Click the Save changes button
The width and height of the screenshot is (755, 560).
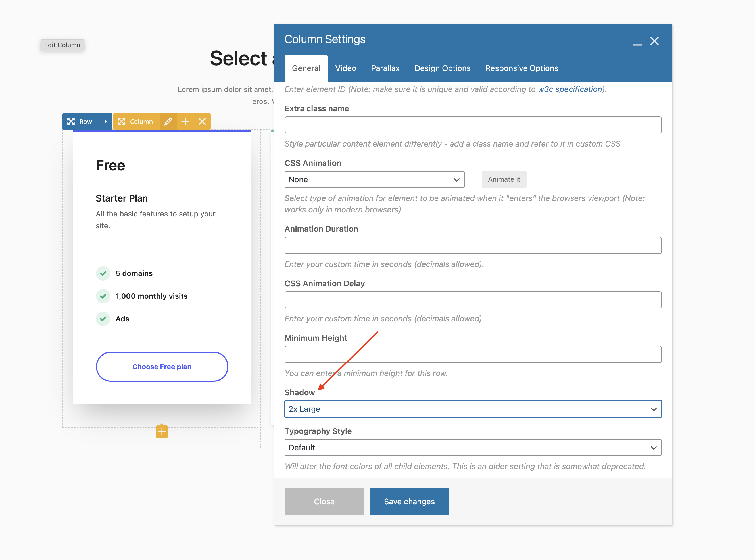(x=409, y=501)
